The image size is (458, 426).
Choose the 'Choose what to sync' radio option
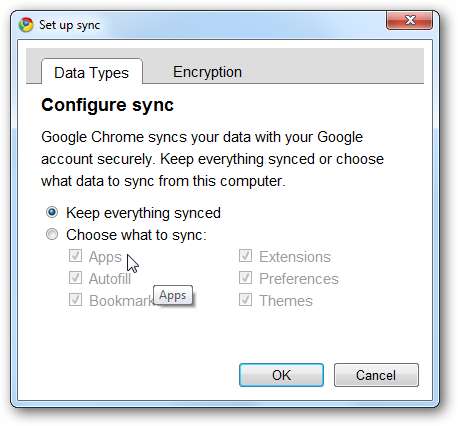(x=52, y=234)
